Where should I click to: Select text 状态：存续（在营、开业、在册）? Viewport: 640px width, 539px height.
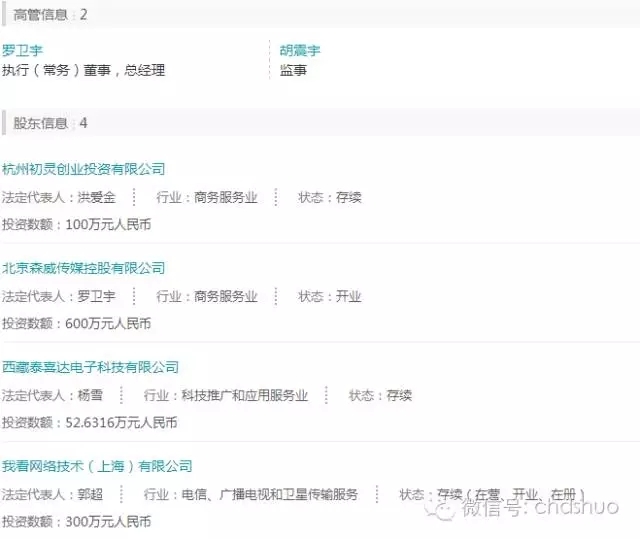click(493, 495)
